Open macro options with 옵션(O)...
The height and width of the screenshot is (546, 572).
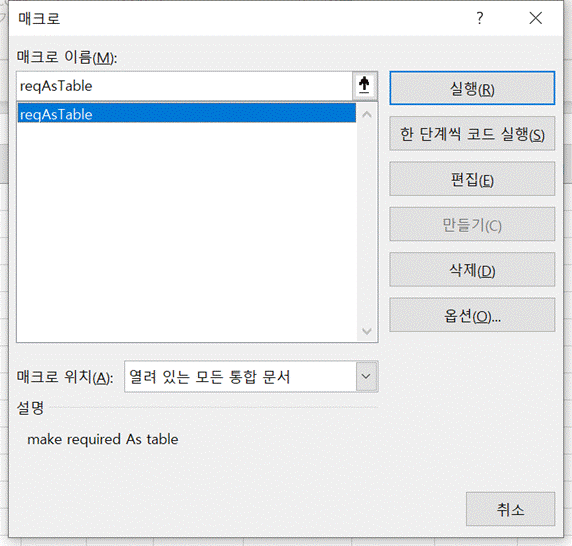coord(472,314)
